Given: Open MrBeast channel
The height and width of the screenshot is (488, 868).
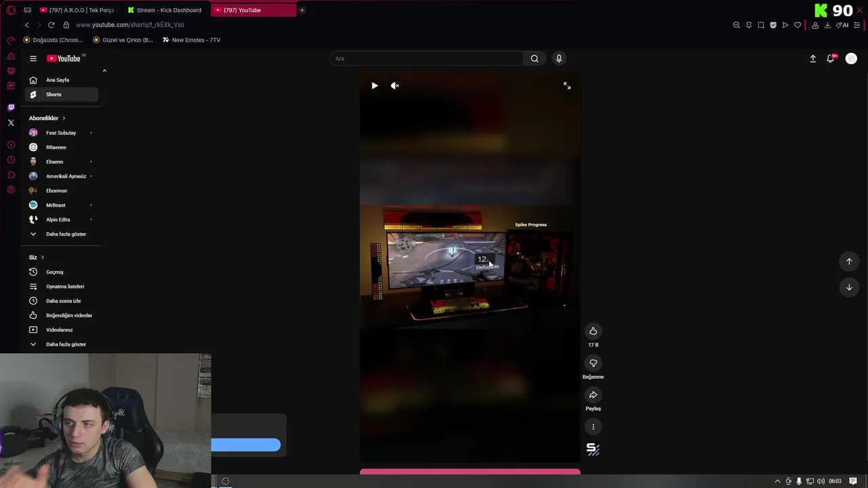Looking at the screenshot, I should tap(61, 205).
